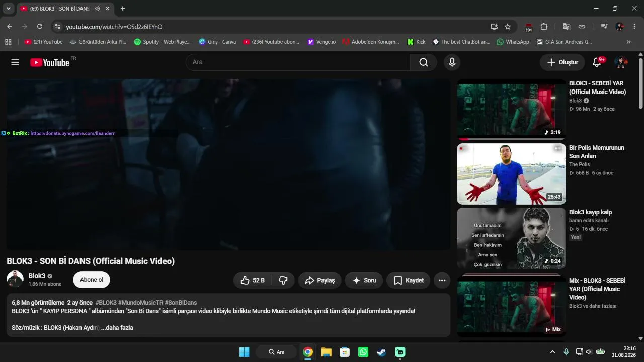Show all hidden bookmarks chevron
Viewport: 644px width, 362px height.
pyautogui.click(x=628, y=42)
